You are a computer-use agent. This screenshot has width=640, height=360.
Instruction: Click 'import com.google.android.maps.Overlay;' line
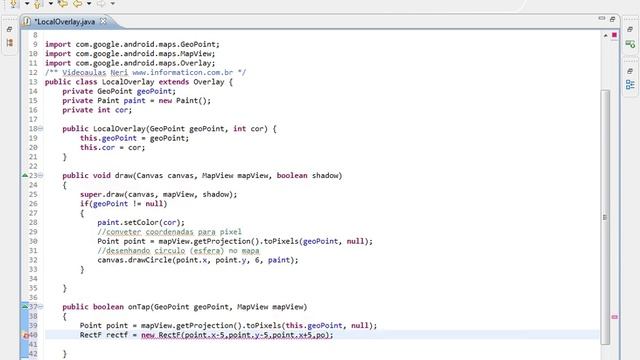click(x=130, y=63)
